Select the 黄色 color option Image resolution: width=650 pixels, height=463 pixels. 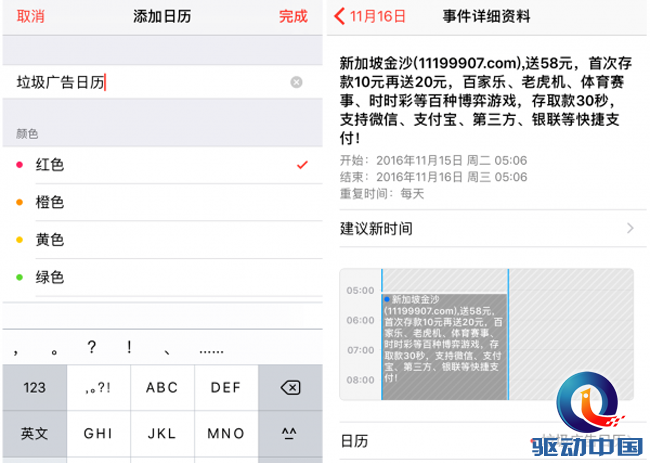pyautogui.click(x=162, y=240)
